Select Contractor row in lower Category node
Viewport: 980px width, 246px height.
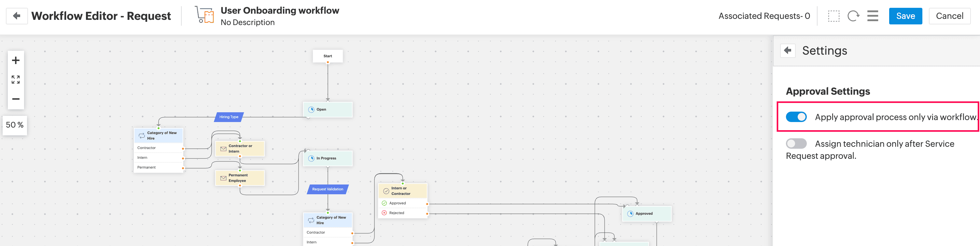pos(328,233)
